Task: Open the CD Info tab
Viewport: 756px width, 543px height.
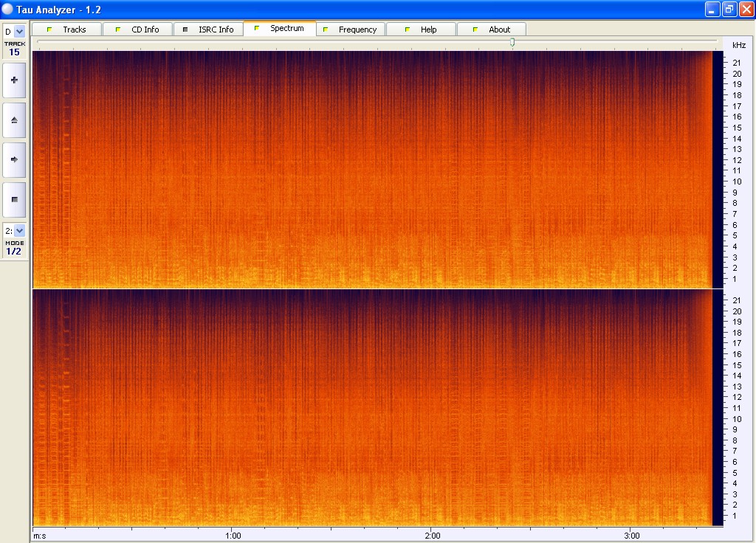Action: tap(137, 30)
